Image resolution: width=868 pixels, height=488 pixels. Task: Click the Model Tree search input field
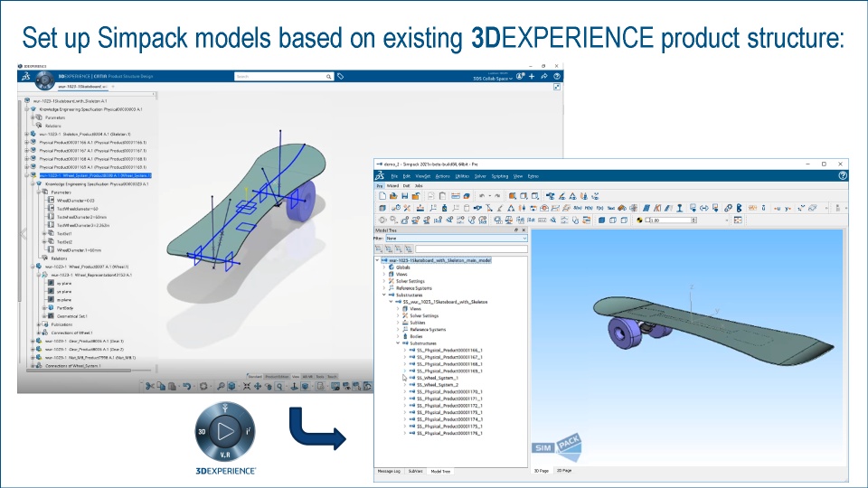[471, 249]
